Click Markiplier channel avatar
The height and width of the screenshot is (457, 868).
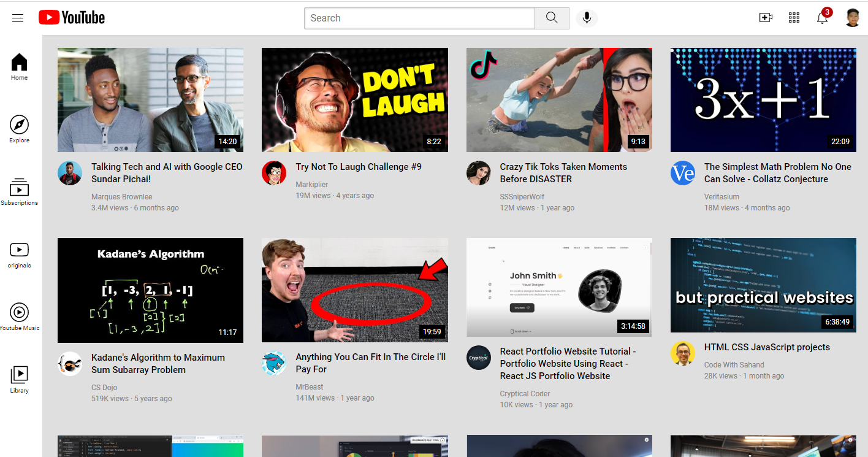pyautogui.click(x=274, y=173)
